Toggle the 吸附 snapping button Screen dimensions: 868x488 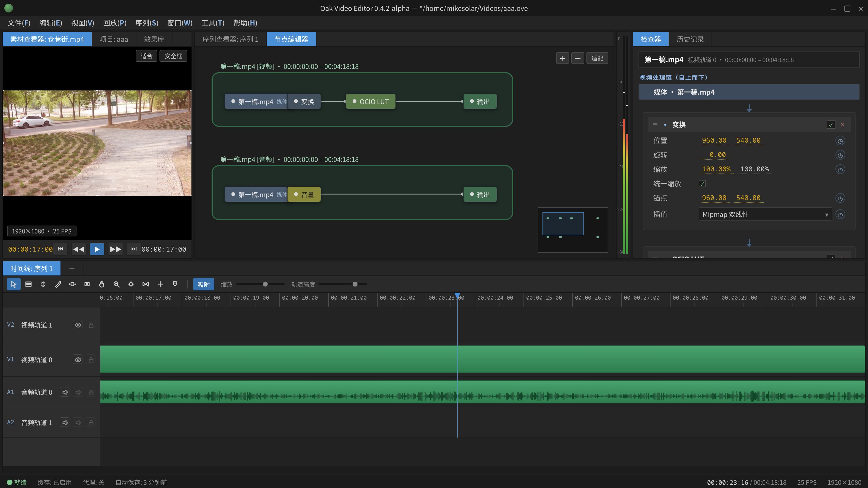point(203,284)
